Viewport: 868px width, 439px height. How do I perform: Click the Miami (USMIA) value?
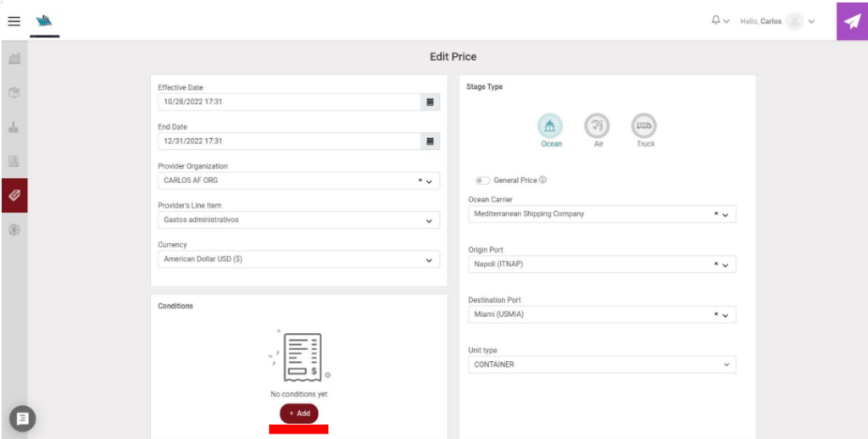pos(498,314)
